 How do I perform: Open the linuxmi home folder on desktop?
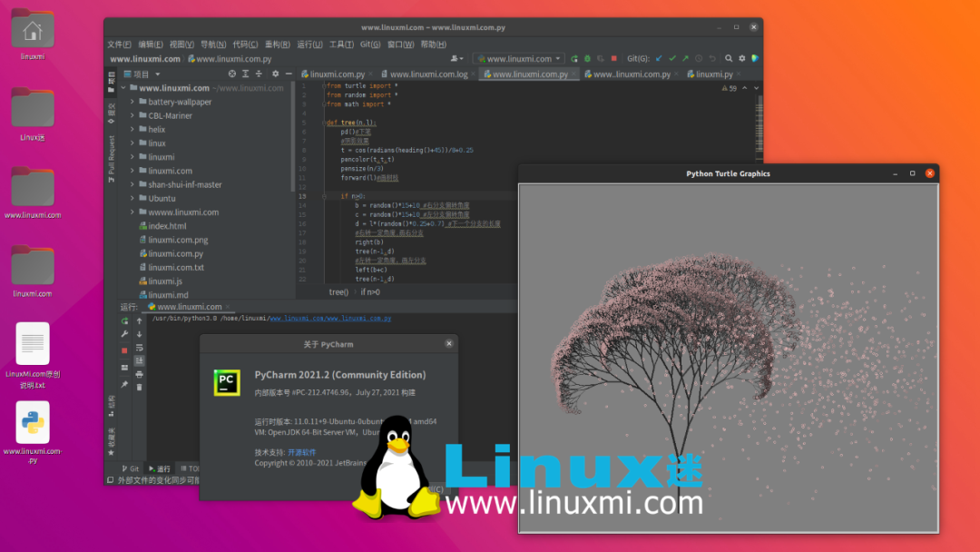click(x=33, y=34)
